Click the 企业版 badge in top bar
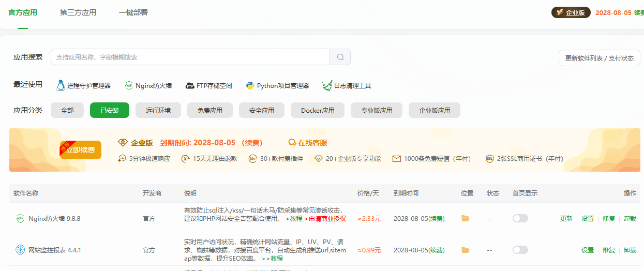The width and height of the screenshot is (644, 271). point(571,12)
